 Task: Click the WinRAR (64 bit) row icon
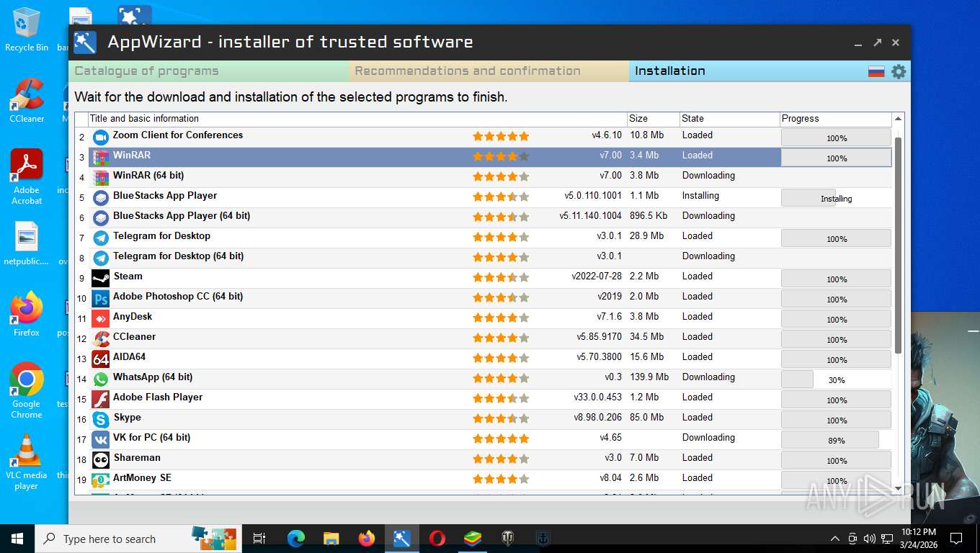coord(101,177)
